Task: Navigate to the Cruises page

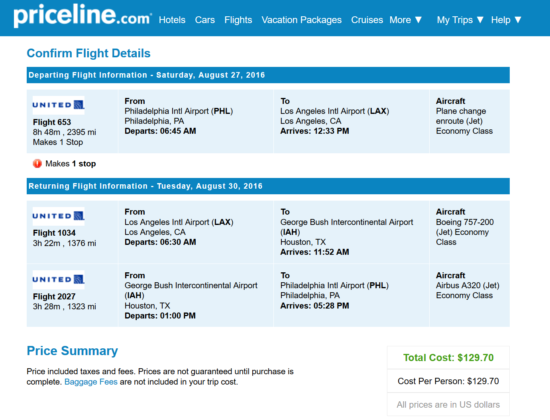Action: coord(367,20)
